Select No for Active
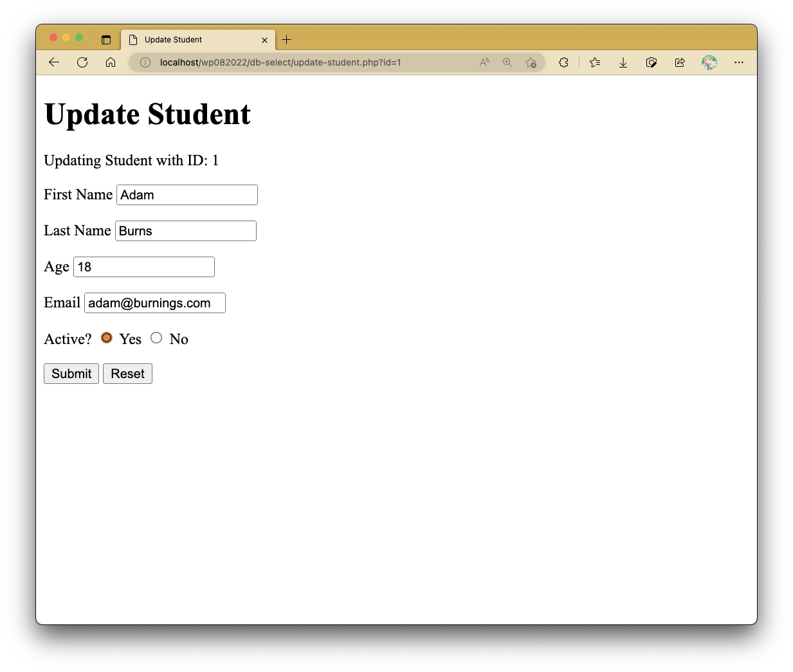Screen dimensions: 793x672 [x=156, y=338]
